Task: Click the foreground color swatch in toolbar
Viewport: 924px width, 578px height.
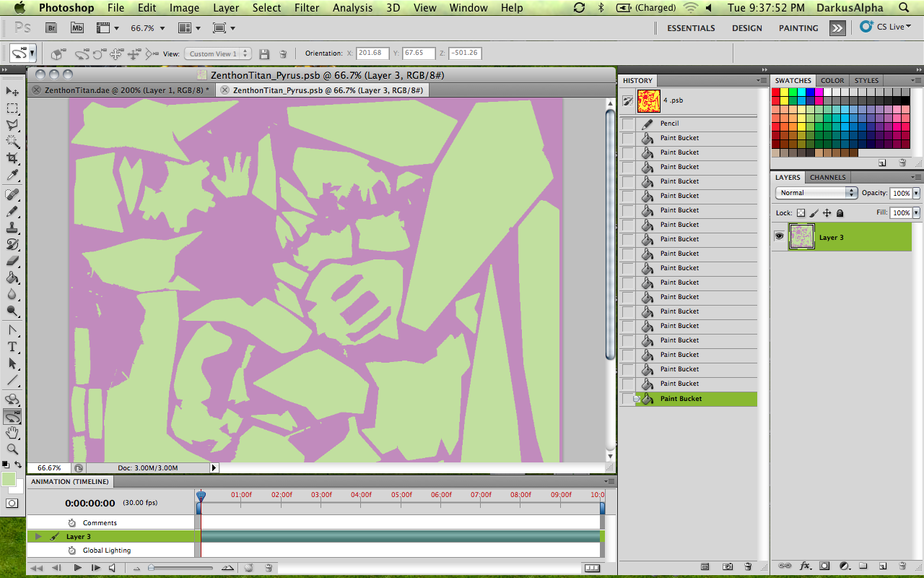Action: pyautogui.click(x=9, y=479)
